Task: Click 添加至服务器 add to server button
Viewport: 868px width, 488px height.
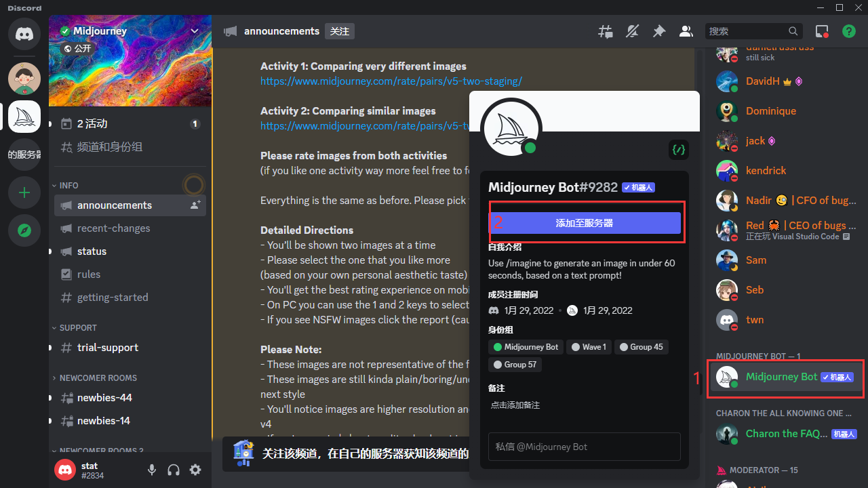Action: pos(585,222)
